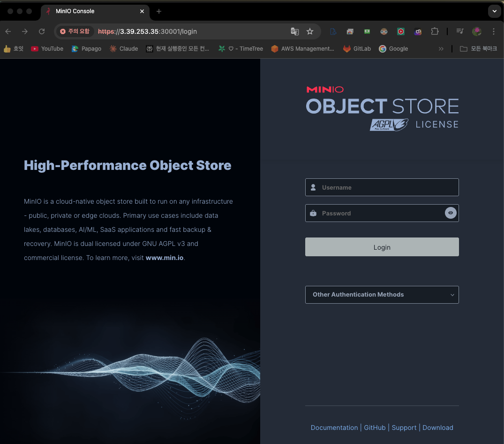Click the blue document extension icon
The image size is (504, 444).
point(333,31)
